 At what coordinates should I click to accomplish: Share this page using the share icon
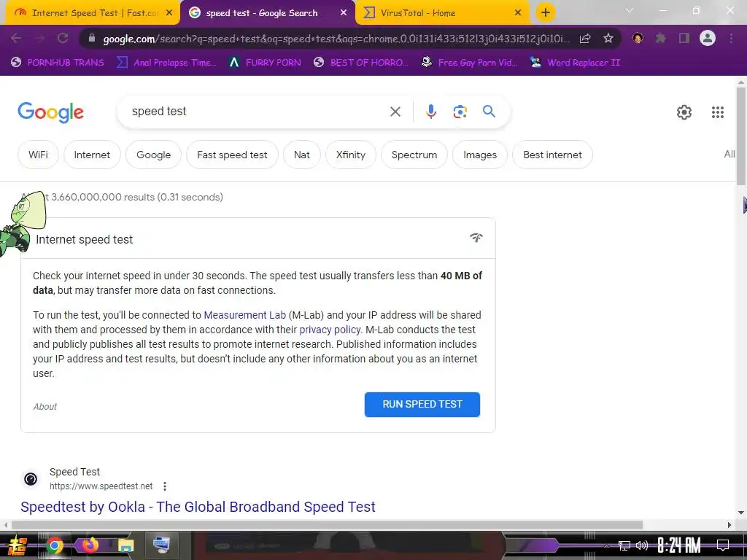tap(585, 39)
